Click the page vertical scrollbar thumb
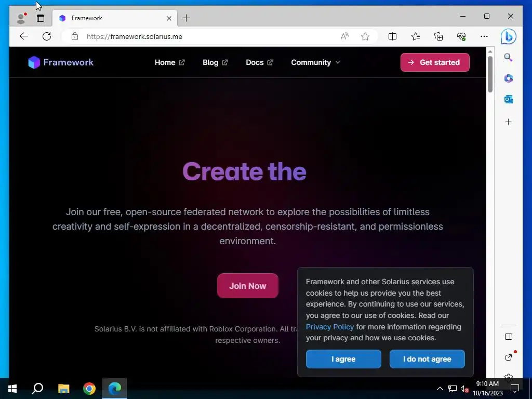This screenshot has width=532, height=399. (x=490, y=74)
